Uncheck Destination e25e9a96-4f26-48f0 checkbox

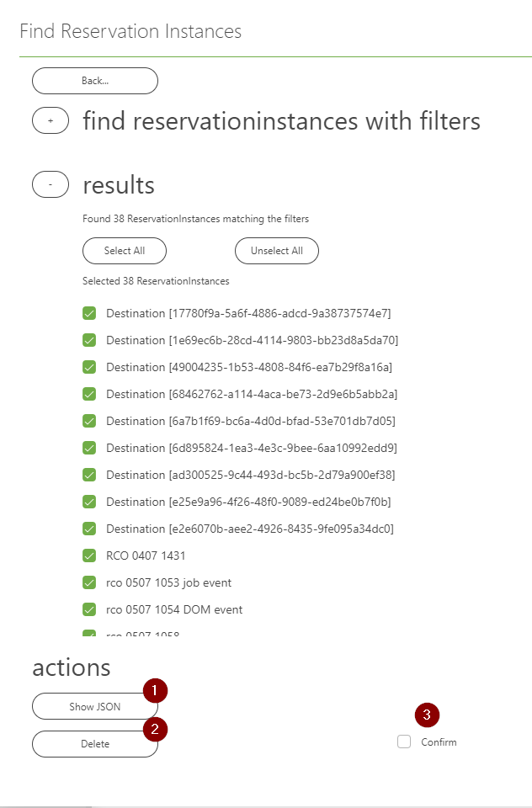pyautogui.click(x=89, y=502)
